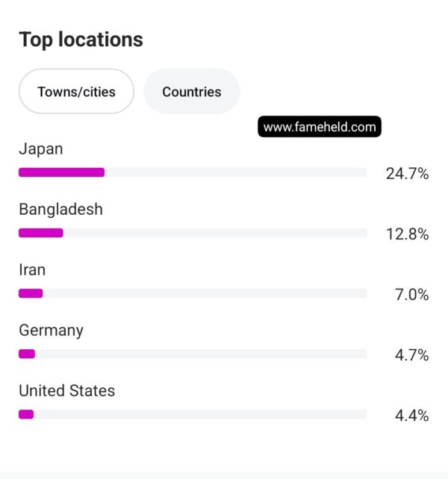448x479 pixels.
Task: Click the United States country label
Action: 67,390
